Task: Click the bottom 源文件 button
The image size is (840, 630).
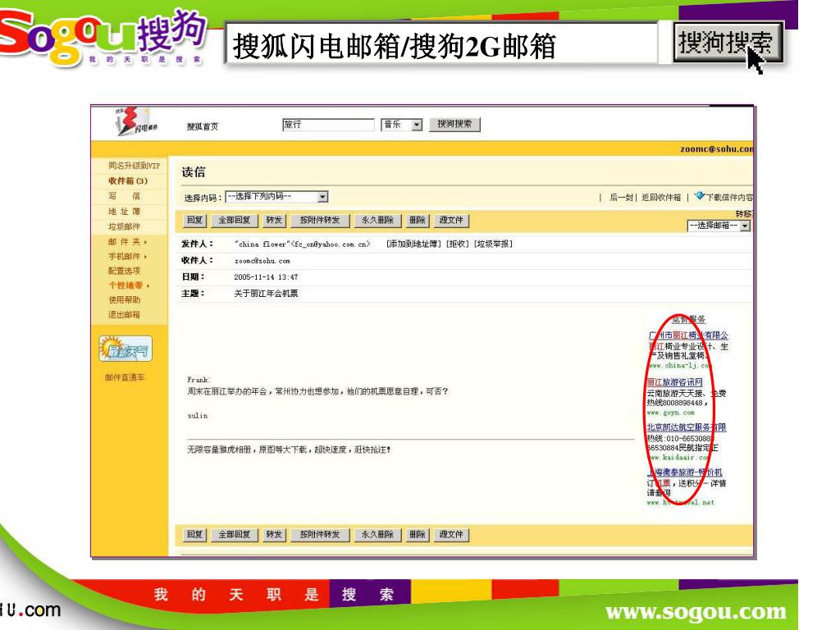Action: (451, 535)
